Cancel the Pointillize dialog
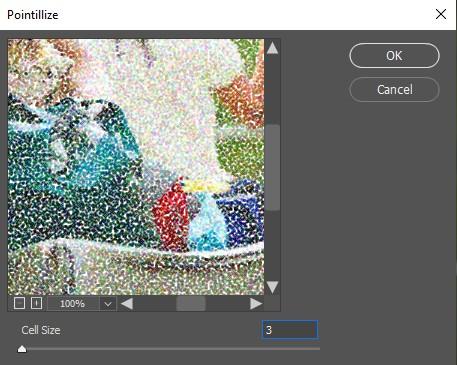 (x=394, y=89)
